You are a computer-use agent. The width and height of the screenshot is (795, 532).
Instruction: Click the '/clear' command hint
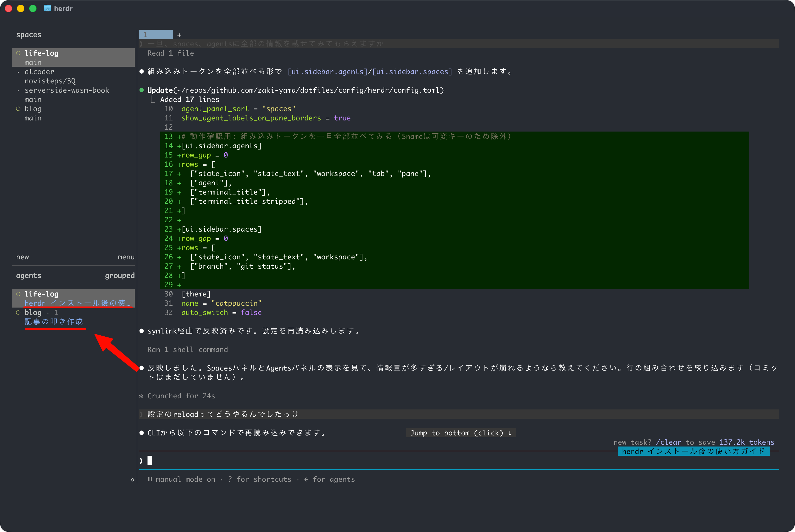point(668,442)
